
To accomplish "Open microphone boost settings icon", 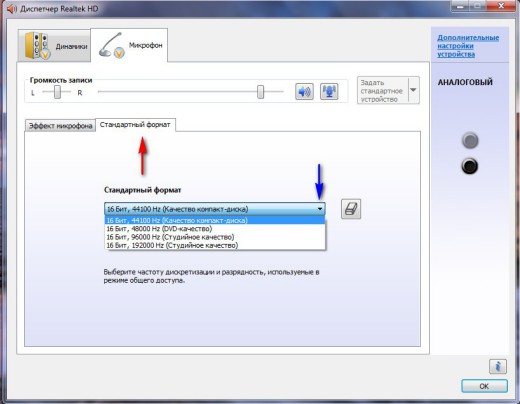I will pos(329,91).
